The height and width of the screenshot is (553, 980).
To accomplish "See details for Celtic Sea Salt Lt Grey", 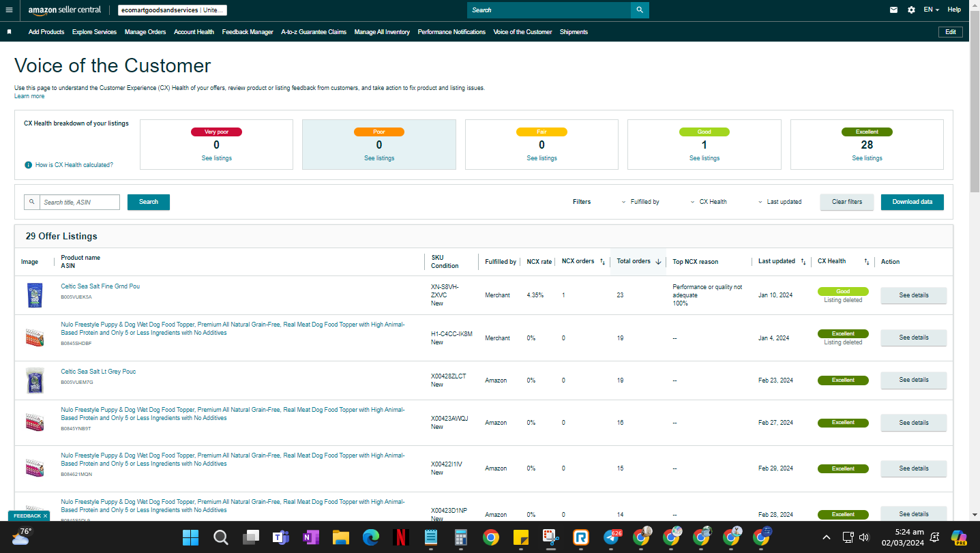I will 914,380.
